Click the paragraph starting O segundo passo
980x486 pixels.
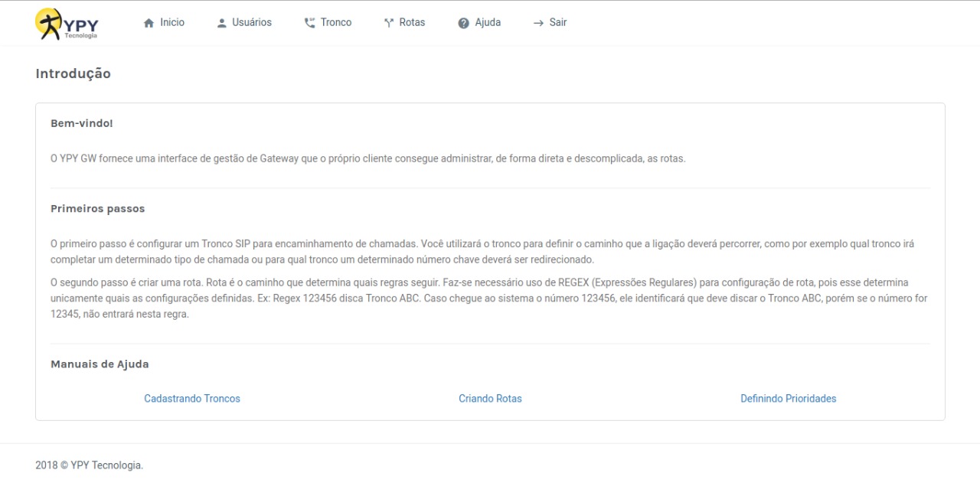coord(490,298)
